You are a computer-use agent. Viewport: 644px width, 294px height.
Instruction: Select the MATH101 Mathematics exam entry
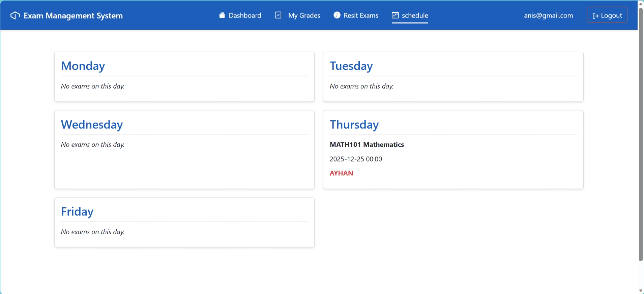[367, 145]
